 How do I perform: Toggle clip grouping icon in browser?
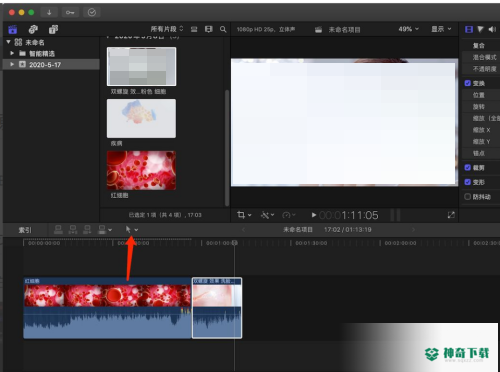[x=194, y=29]
